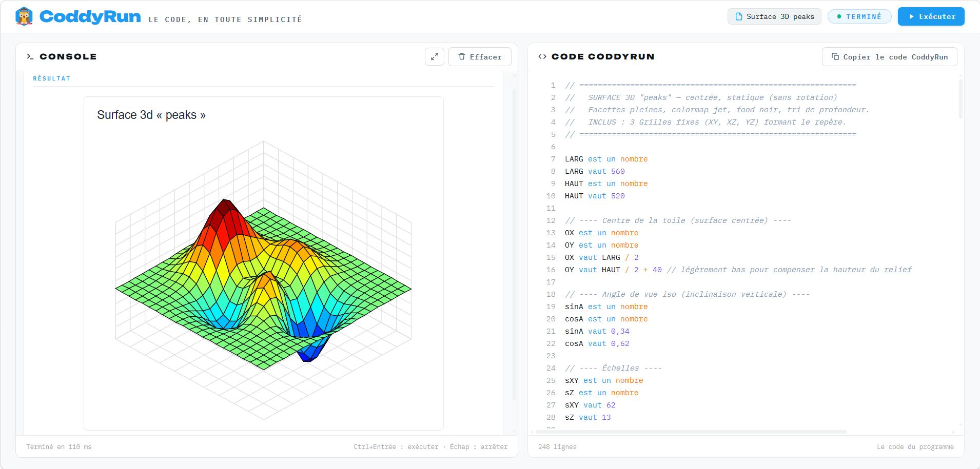Screen dimensions: 980x469
Task: Click the Surface 3d « peaks » chart title
Action: click(151, 115)
